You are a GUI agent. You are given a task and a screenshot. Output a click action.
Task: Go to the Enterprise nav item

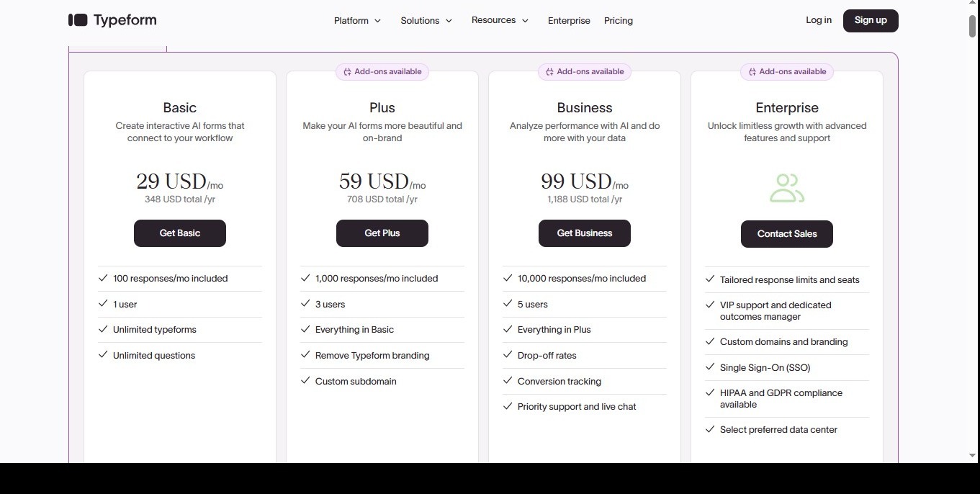pos(569,21)
